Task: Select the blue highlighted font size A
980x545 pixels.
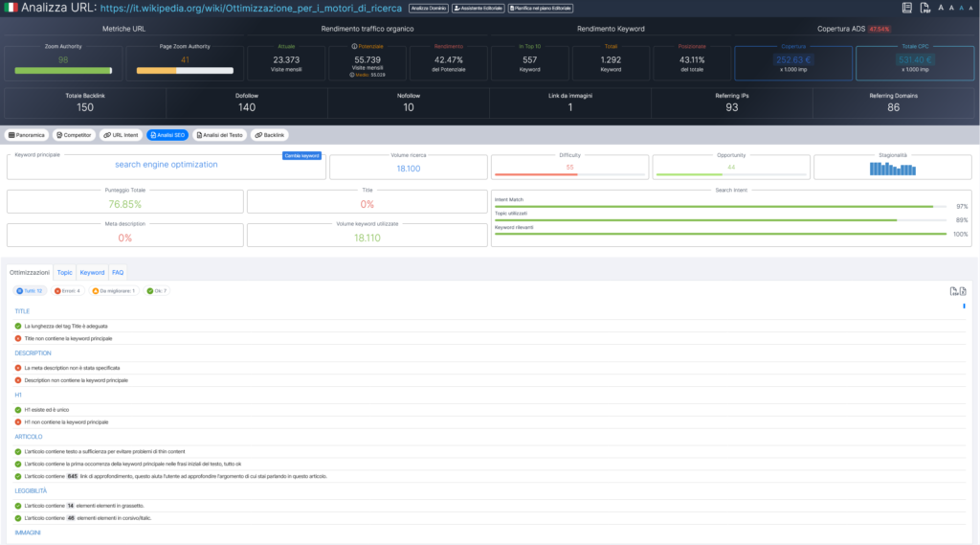Action: pos(961,8)
